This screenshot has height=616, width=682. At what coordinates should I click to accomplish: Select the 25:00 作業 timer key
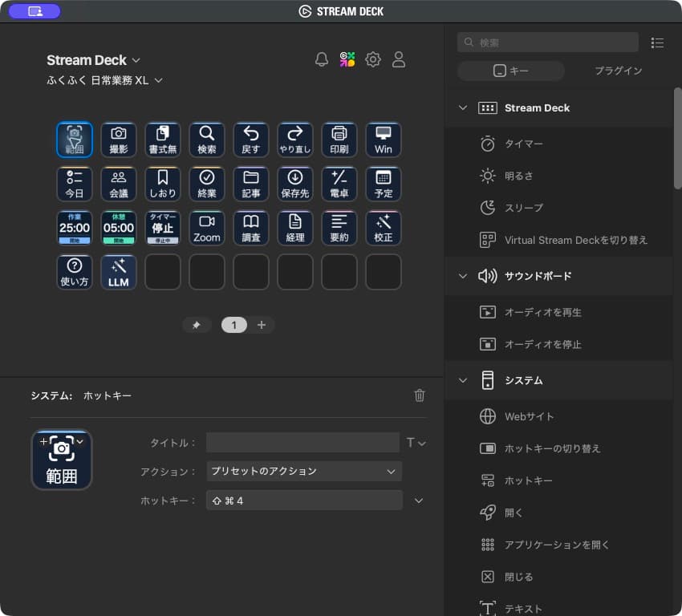coord(75,228)
